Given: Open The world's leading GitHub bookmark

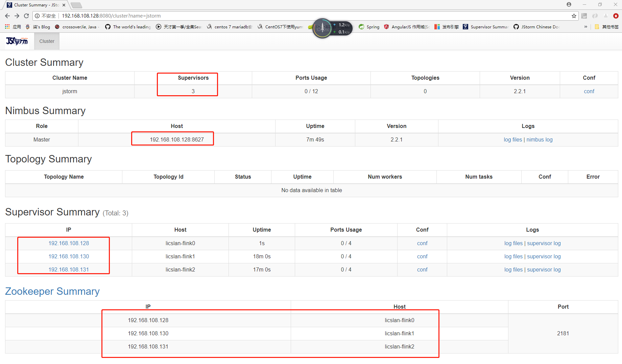Looking at the screenshot, I should (128, 27).
